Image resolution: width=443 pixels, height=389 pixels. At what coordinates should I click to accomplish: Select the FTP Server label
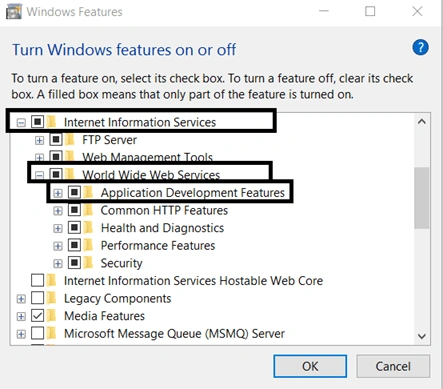click(109, 140)
